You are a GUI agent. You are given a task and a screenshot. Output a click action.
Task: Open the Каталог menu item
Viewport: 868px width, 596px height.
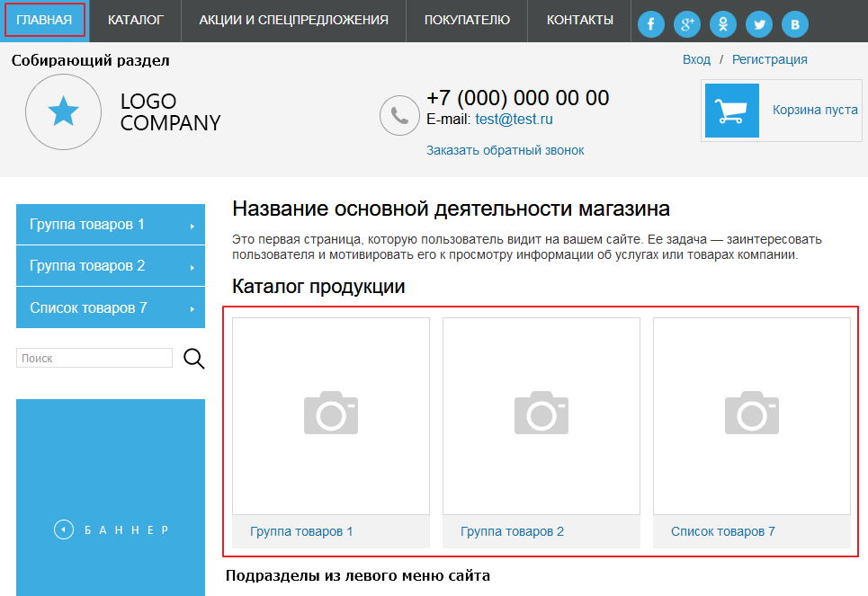(135, 20)
